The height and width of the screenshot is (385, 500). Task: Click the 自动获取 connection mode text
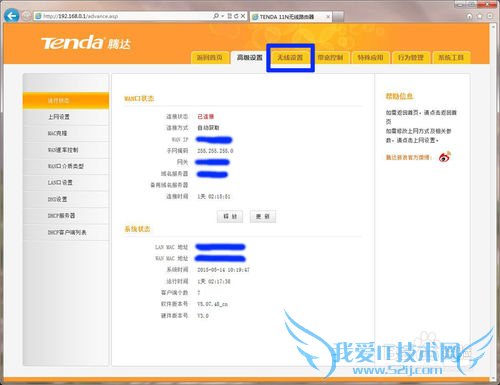point(208,128)
